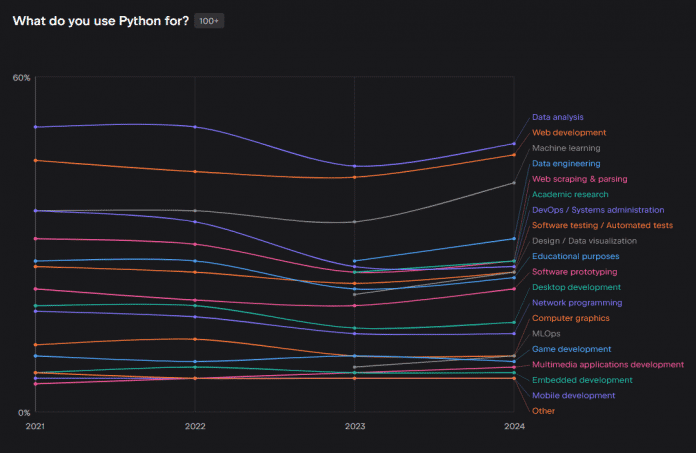The image size is (696, 453).
Task: Select the Web scraping & parsing label
Action: (579, 179)
